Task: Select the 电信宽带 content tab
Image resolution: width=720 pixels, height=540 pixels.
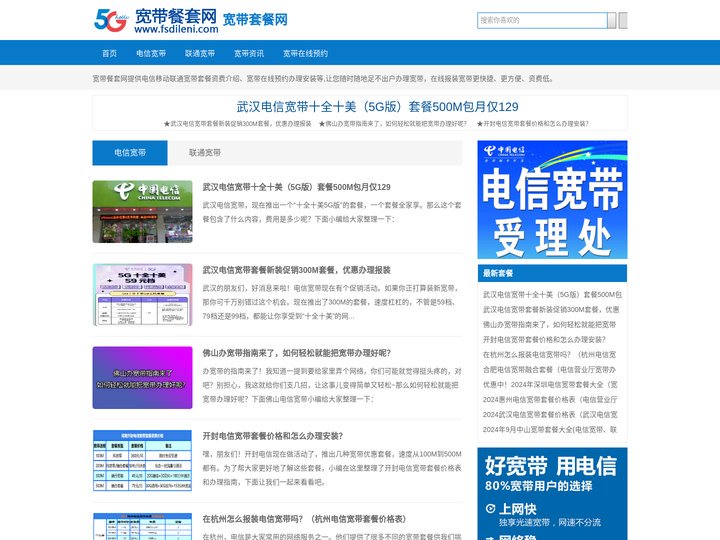Action: [x=130, y=152]
